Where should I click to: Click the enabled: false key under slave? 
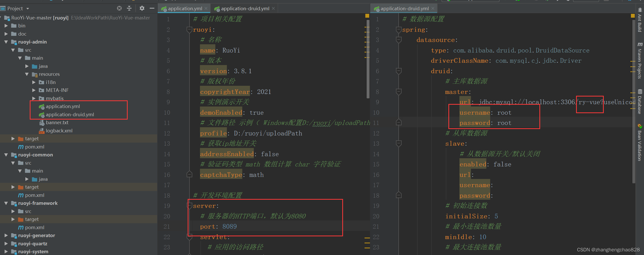473,164
